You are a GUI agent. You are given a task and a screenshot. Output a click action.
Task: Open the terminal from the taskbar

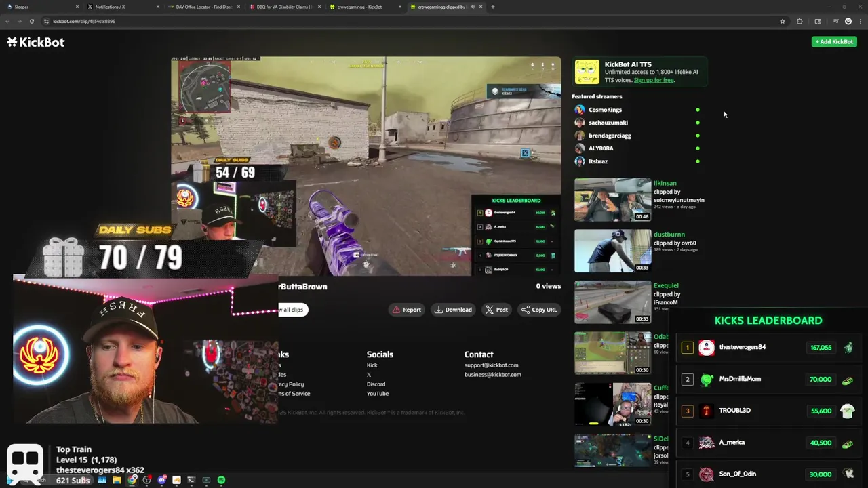[x=191, y=480]
